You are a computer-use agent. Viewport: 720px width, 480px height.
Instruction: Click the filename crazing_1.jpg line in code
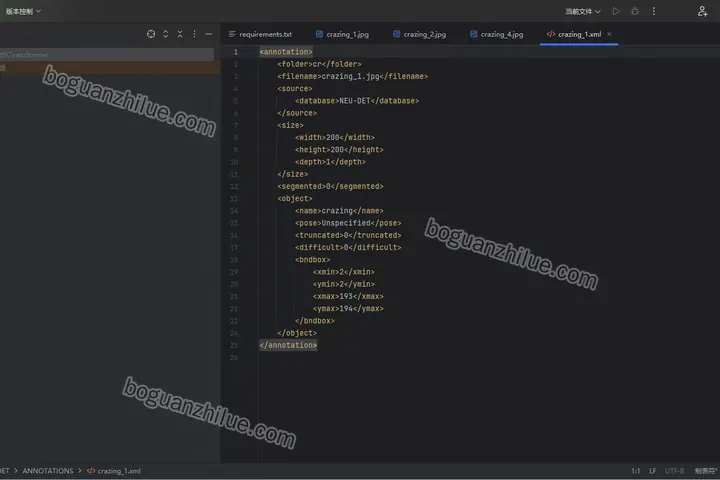tap(352, 76)
